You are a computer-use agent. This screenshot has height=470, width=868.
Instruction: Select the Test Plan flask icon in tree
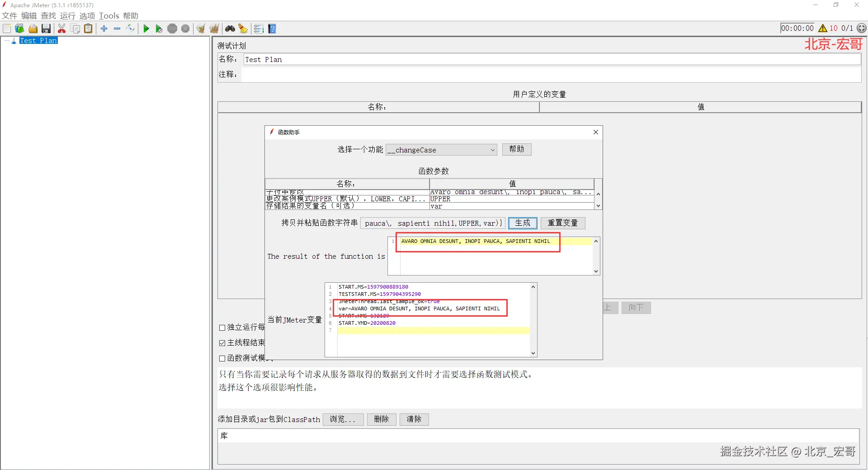click(14, 41)
